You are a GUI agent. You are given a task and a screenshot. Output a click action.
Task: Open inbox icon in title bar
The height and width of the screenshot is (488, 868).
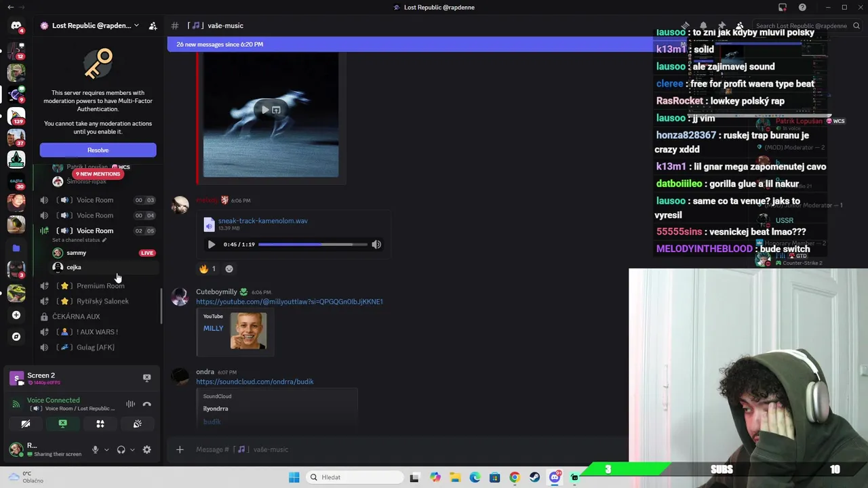[782, 7]
